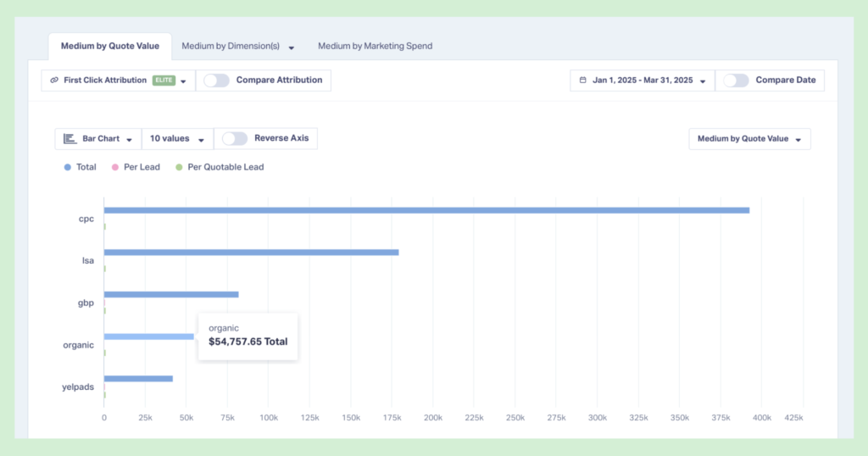Open the Bar Chart type dropdown
Screen dimensions: 868x456
[x=98, y=139]
